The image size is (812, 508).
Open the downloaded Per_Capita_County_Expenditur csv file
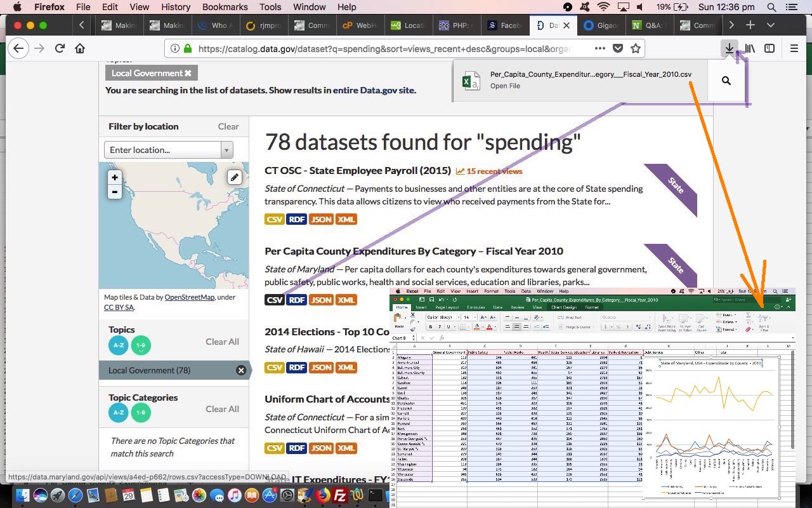(580, 80)
